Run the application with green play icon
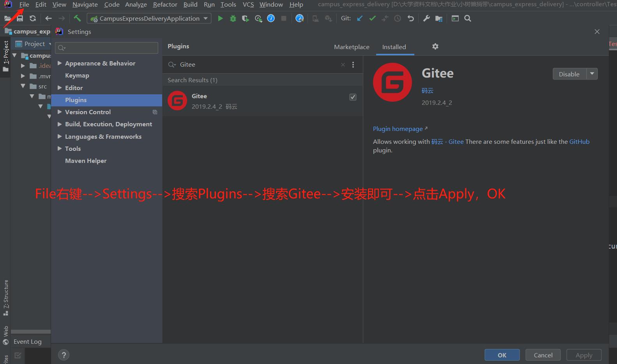 (220, 18)
